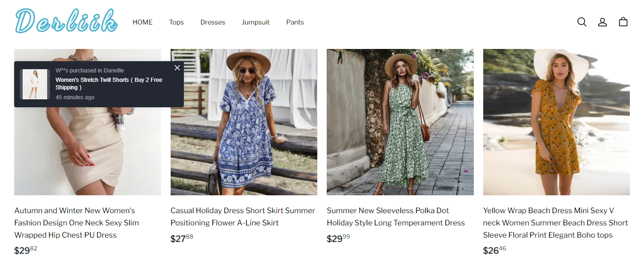Open the search icon in header
Image resolution: width=644 pixels, height=272 pixels.
582,22
